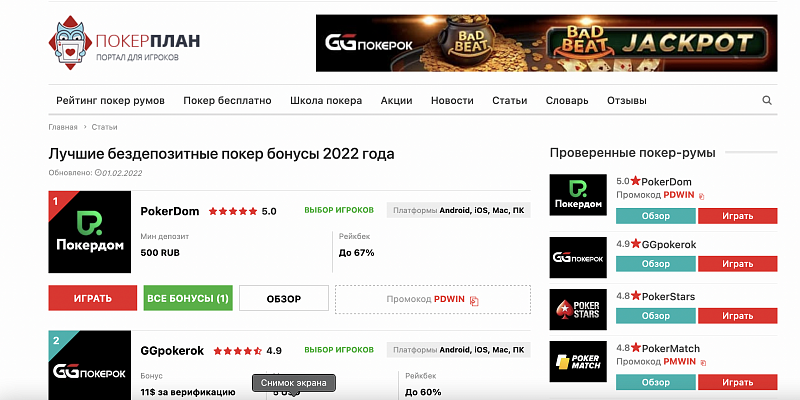The image size is (800, 400).
Task: Click the Проверенные покер-румы sidebar heading
Action: 633,153
